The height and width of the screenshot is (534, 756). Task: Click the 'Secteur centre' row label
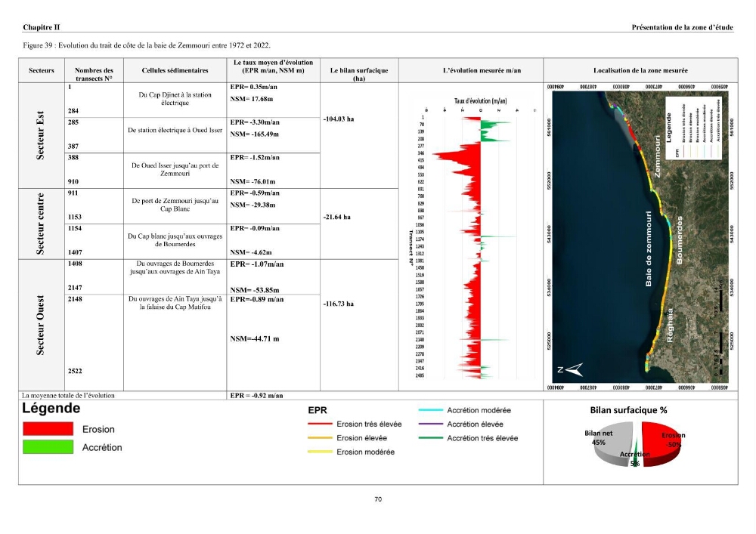[41, 224]
